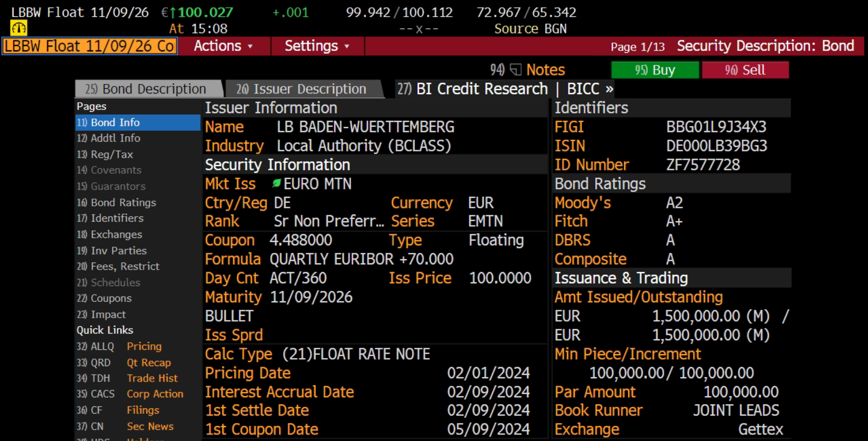Open the Notes link

[545, 70]
